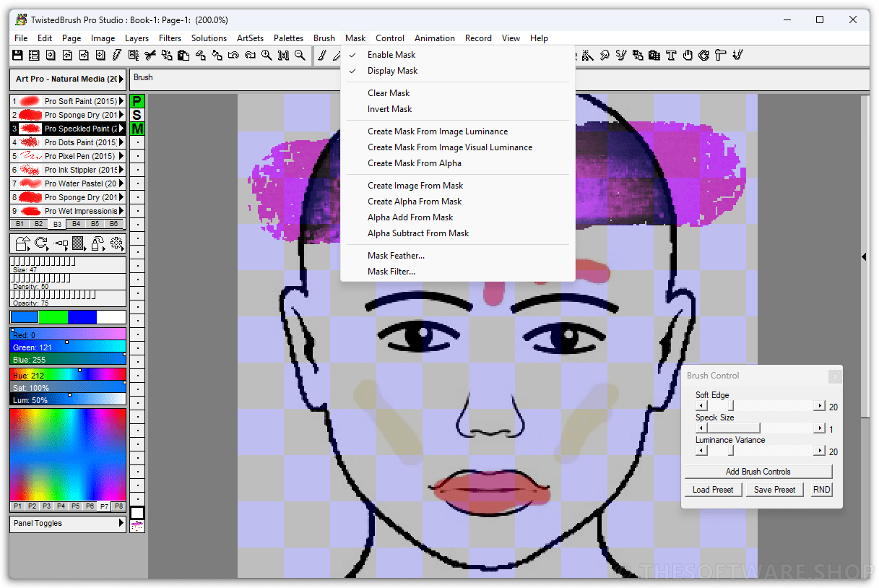
Task: Click the 1:1 zoom toolbar icon
Action: click(x=283, y=55)
